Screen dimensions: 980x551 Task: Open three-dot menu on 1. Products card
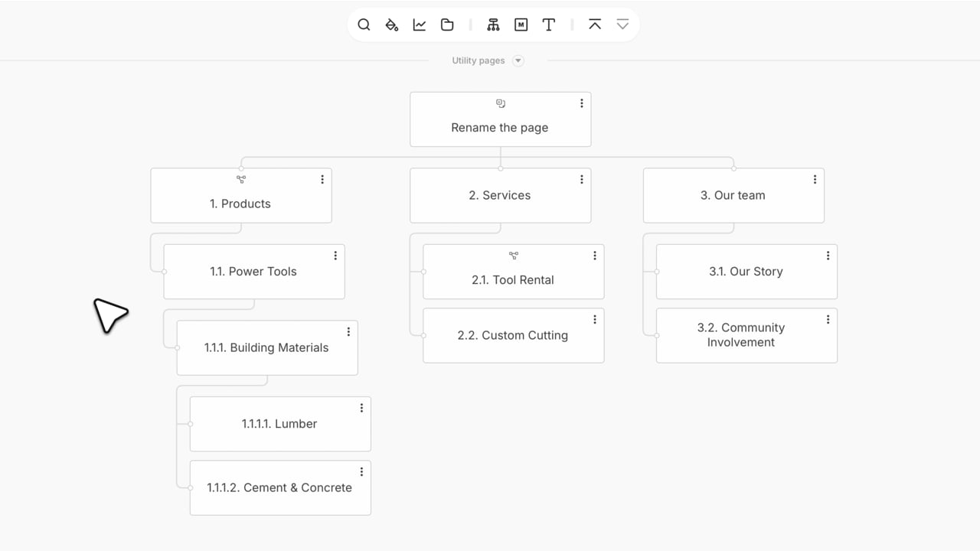(x=322, y=179)
